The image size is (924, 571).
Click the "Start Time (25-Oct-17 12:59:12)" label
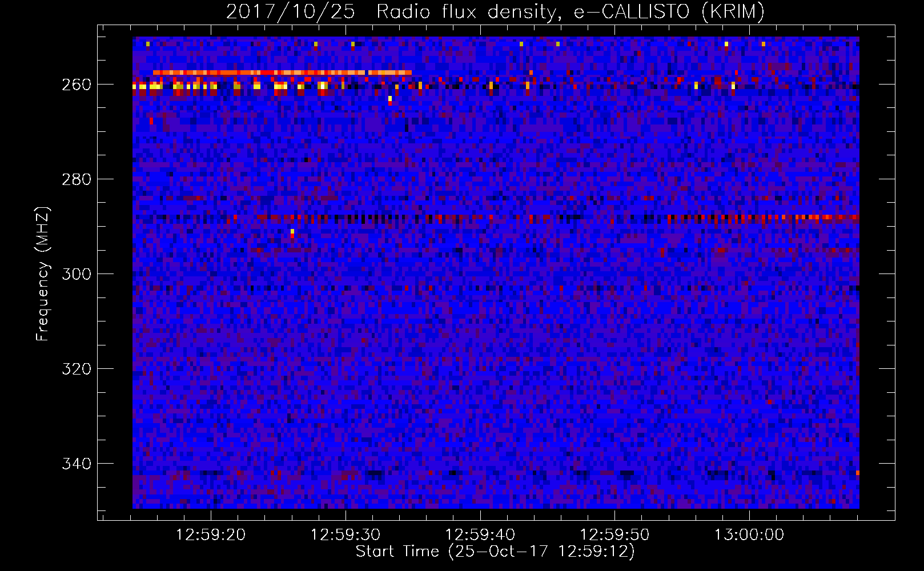click(495, 552)
